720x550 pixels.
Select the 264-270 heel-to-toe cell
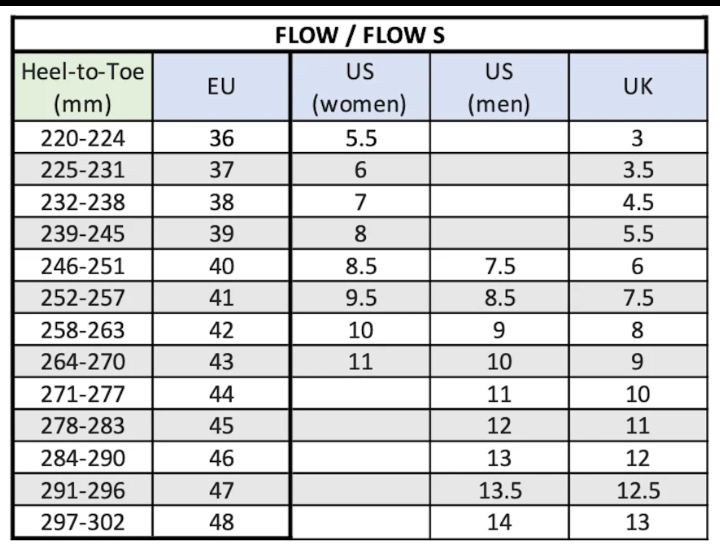(x=83, y=362)
